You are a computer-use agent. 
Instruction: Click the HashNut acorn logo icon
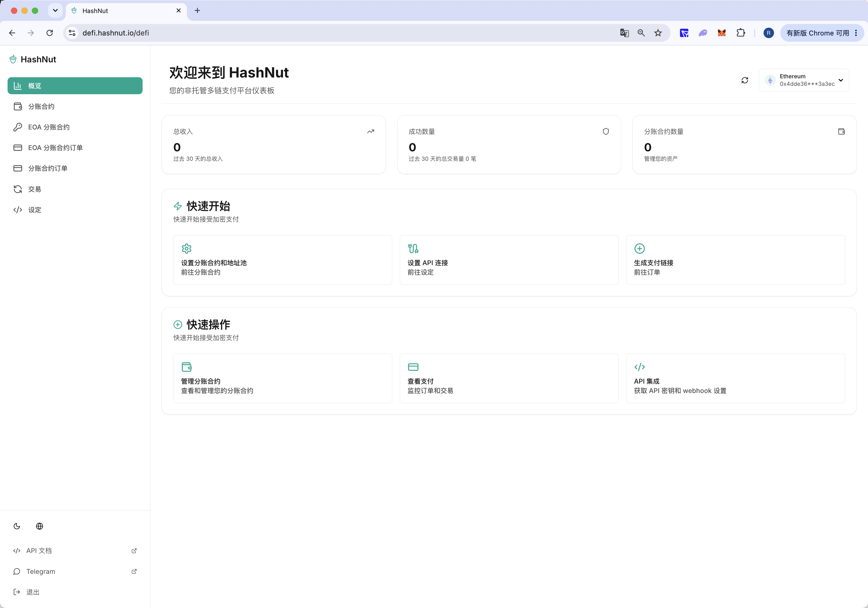[13, 59]
